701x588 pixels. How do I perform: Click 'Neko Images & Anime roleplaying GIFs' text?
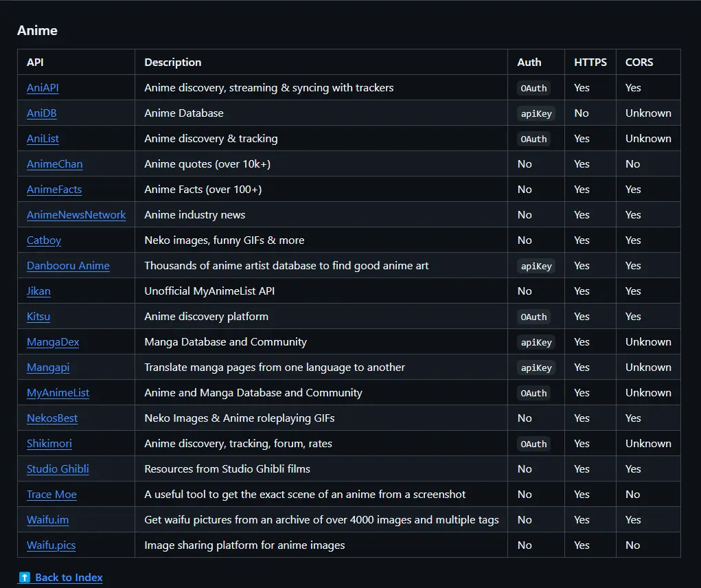pos(239,418)
